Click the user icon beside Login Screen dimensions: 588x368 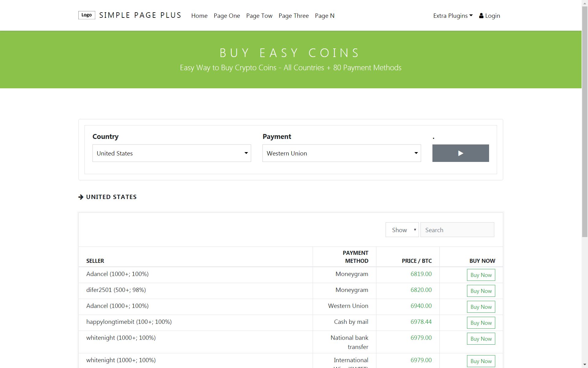481,16
